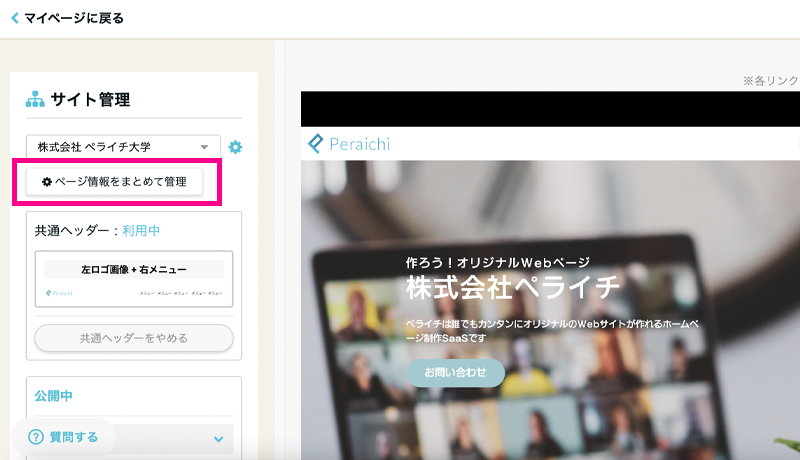Screen dimensions: 800x460
Task: Click the 株式会社ペライチ title in the preview
Action: (x=513, y=288)
